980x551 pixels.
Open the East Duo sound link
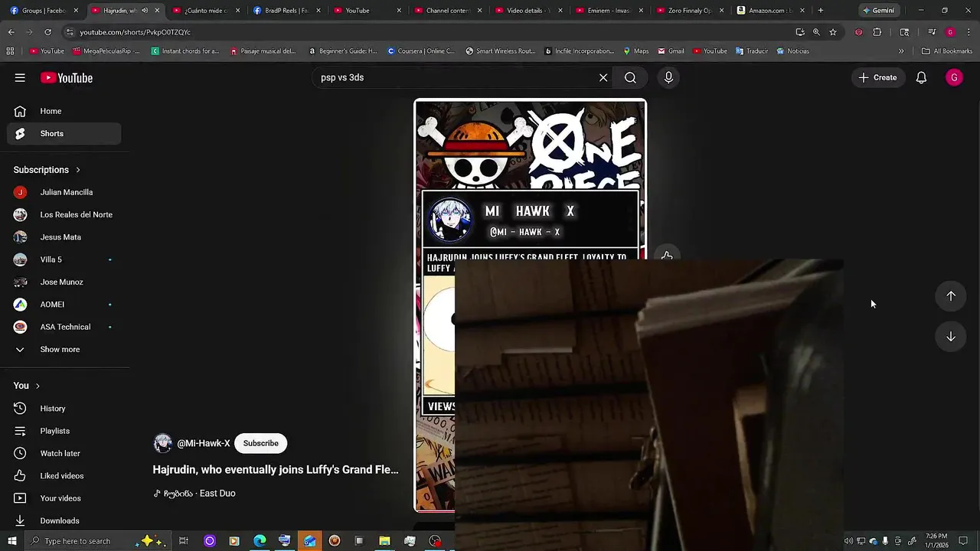194,494
